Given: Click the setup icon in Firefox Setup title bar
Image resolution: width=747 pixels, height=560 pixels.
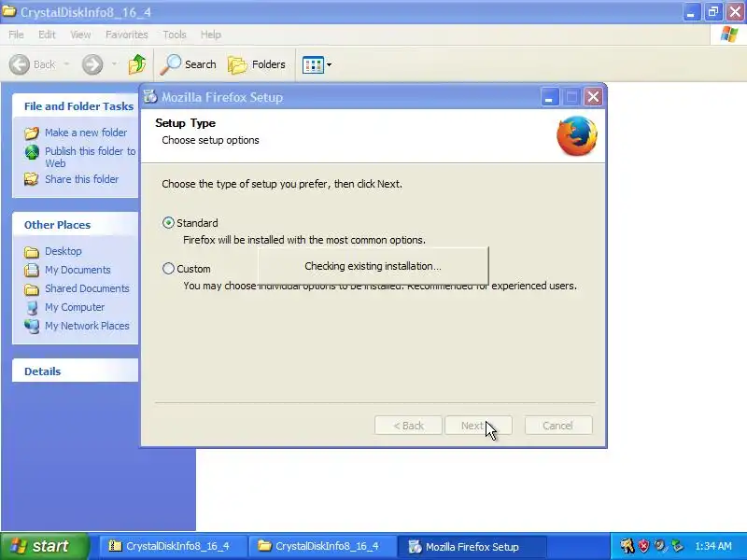Looking at the screenshot, I should pos(150,97).
